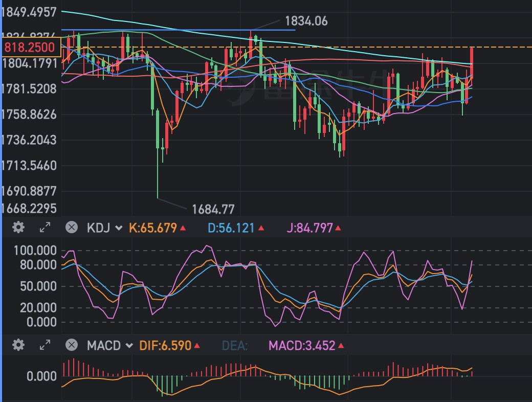Click the 1684.77 low price label

[x=213, y=209]
